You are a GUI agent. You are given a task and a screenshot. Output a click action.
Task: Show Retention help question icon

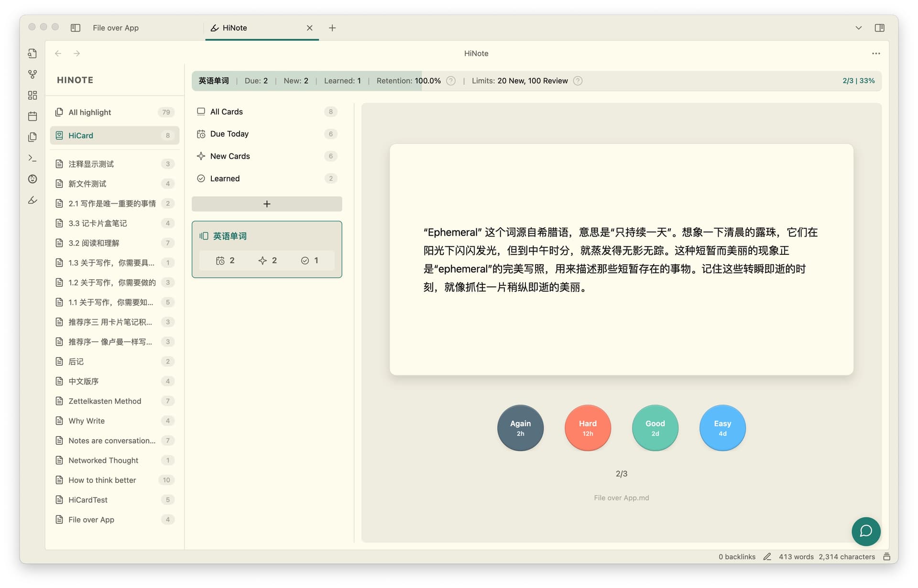451,81
